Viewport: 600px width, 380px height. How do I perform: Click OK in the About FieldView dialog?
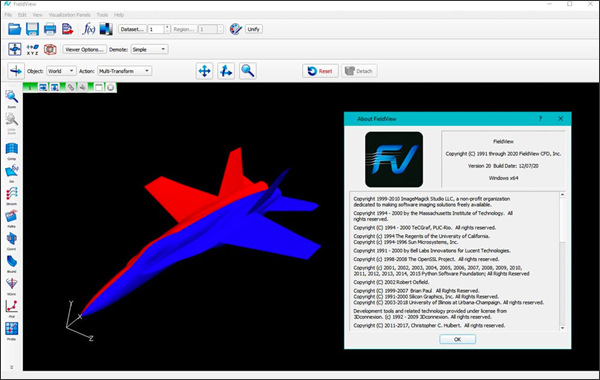[x=458, y=339]
